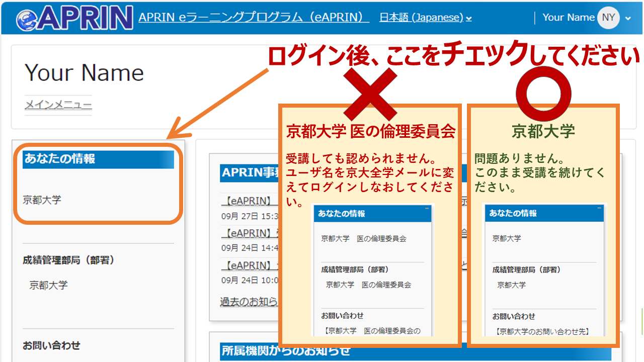Open the メインメニュー link

tap(58, 105)
